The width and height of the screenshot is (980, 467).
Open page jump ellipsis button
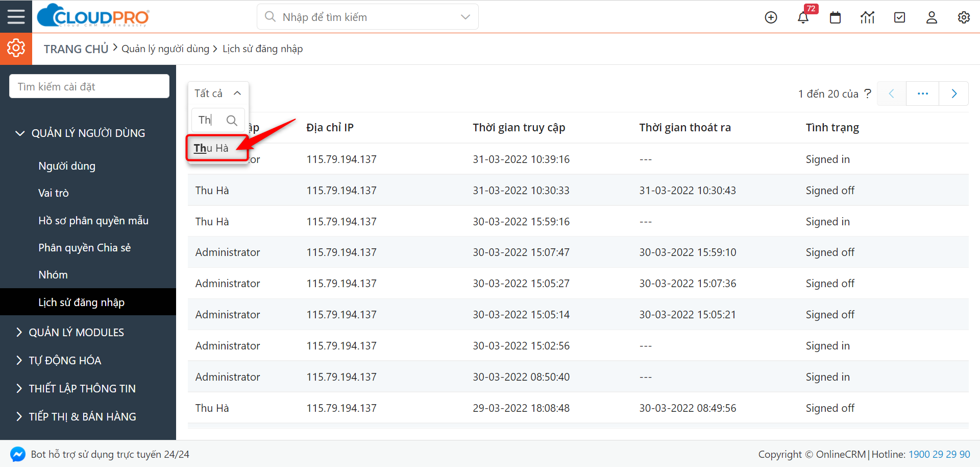[x=922, y=94]
